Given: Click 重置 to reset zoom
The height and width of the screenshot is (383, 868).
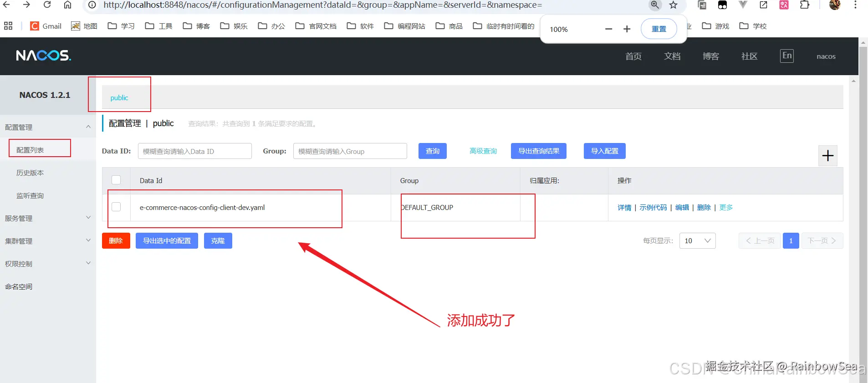Looking at the screenshot, I should (x=659, y=29).
